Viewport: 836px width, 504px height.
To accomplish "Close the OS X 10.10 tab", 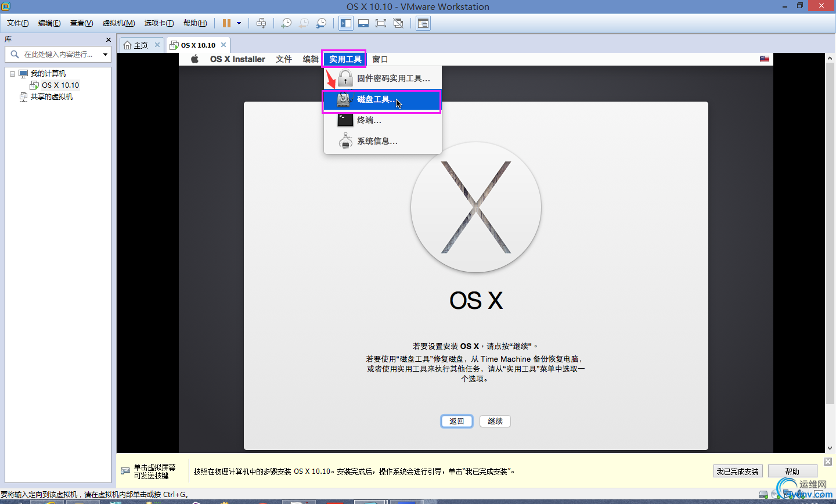I will click(x=223, y=45).
